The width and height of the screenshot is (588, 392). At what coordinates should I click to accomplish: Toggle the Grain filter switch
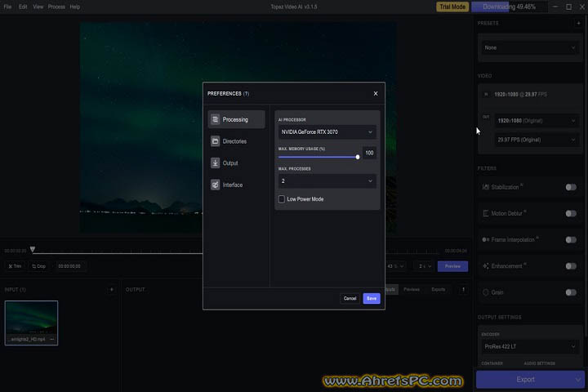coord(571,292)
